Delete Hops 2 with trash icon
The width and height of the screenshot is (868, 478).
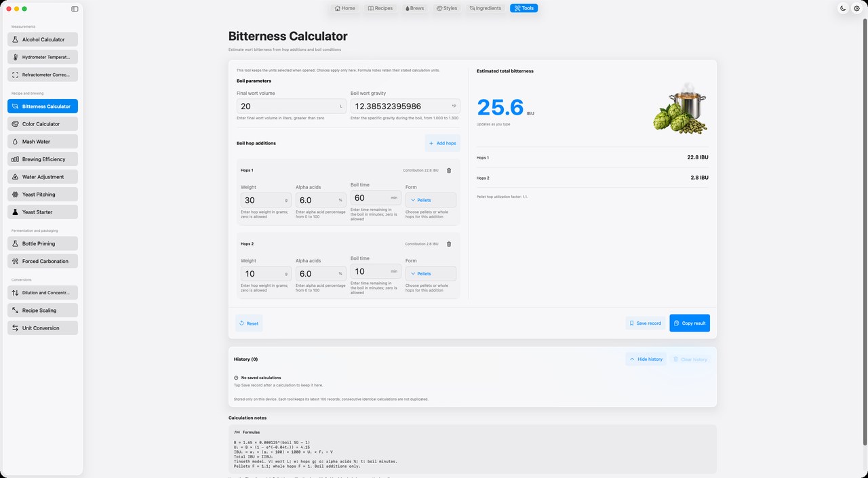[x=448, y=243]
